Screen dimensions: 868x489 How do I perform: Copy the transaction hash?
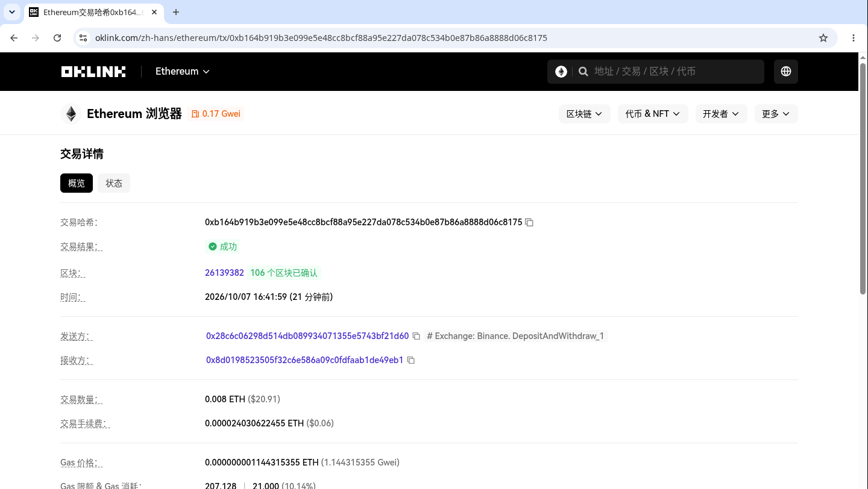click(529, 222)
